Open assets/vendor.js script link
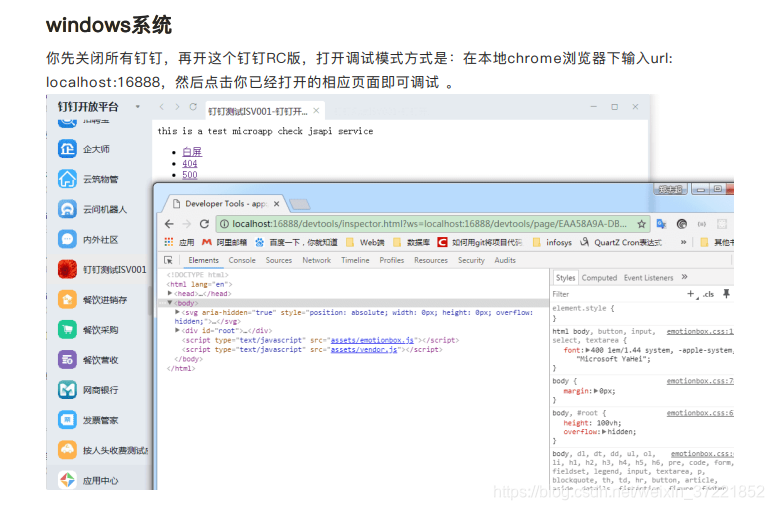Image resolution: width=774 pixels, height=510 pixels. (x=364, y=349)
